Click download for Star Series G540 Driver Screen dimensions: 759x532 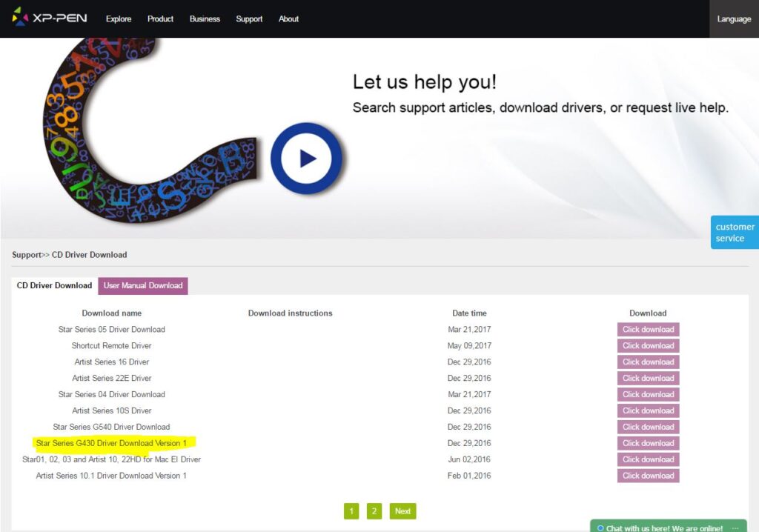pos(648,427)
